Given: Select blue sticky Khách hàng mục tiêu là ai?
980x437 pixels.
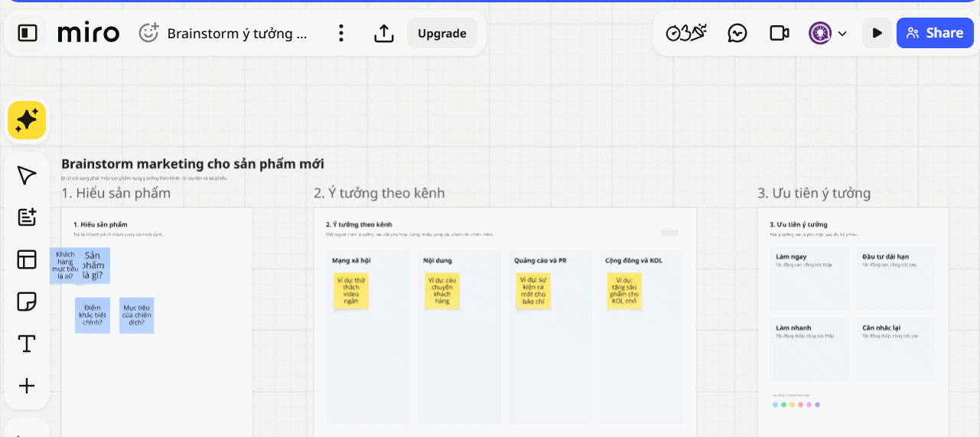Looking at the screenshot, I should pyautogui.click(x=64, y=266).
